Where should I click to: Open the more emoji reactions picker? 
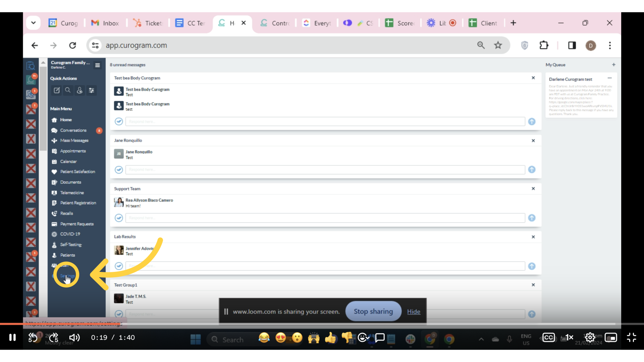click(364, 338)
